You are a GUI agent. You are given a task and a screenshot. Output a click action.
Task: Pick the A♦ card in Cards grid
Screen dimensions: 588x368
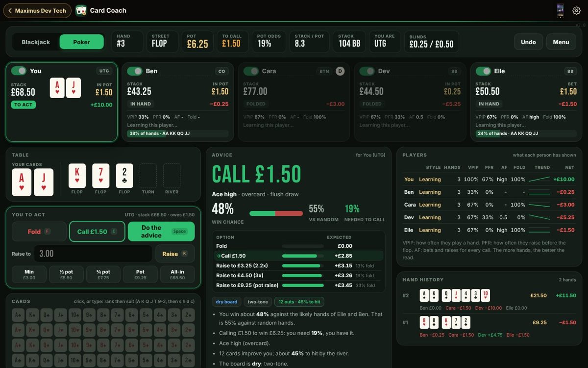[18, 344]
